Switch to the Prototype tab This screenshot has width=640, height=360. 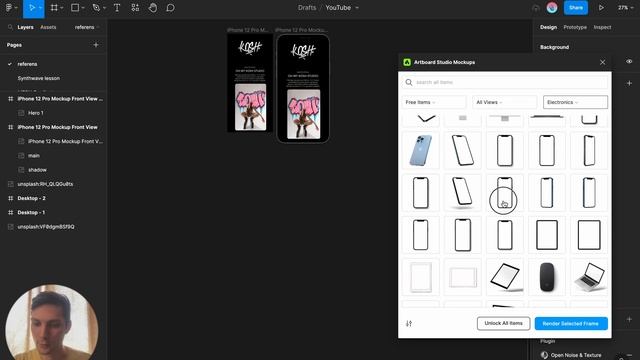pos(575,27)
